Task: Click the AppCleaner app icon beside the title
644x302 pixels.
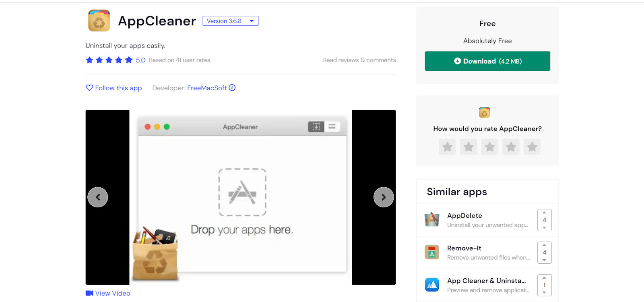Action: coord(99,21)
